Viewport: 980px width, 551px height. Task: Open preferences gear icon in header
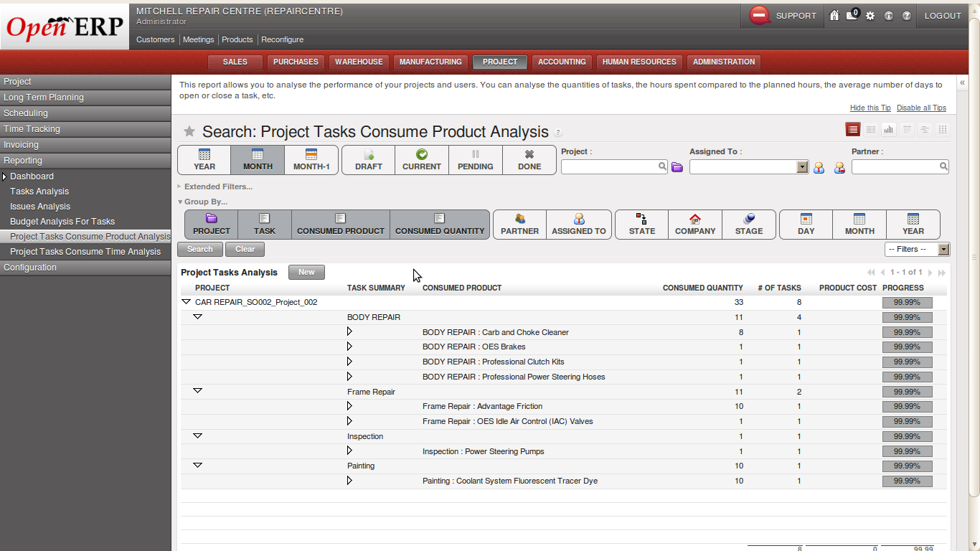[870, 16]
